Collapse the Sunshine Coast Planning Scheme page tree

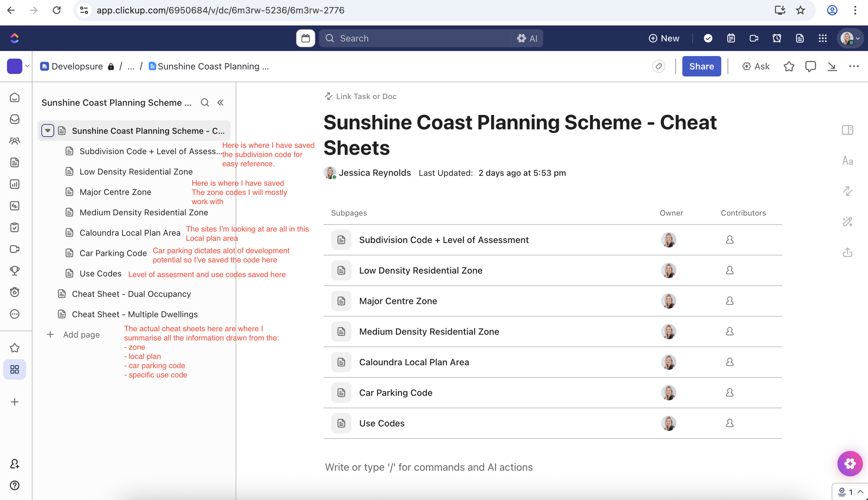click(x=48, y=131)
